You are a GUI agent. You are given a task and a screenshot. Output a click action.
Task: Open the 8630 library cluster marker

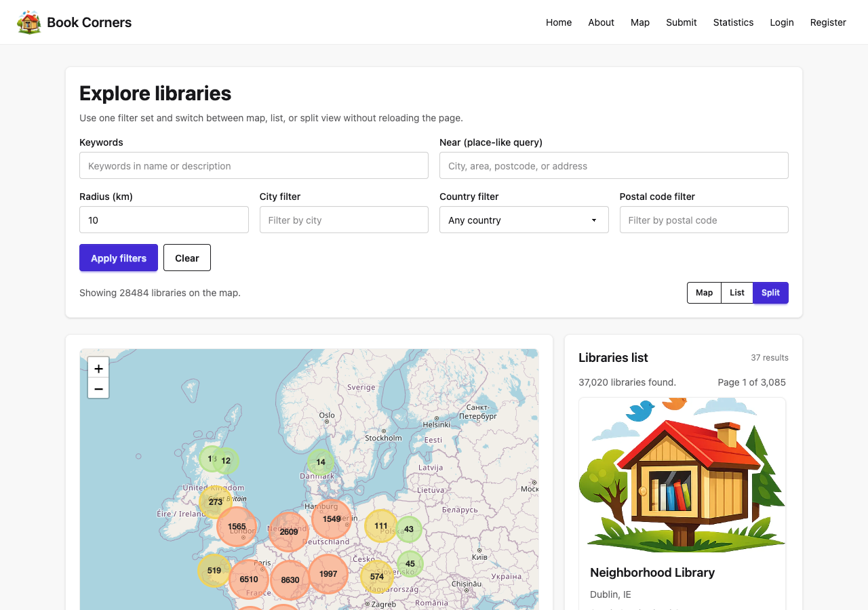click(x=290, y=580)
